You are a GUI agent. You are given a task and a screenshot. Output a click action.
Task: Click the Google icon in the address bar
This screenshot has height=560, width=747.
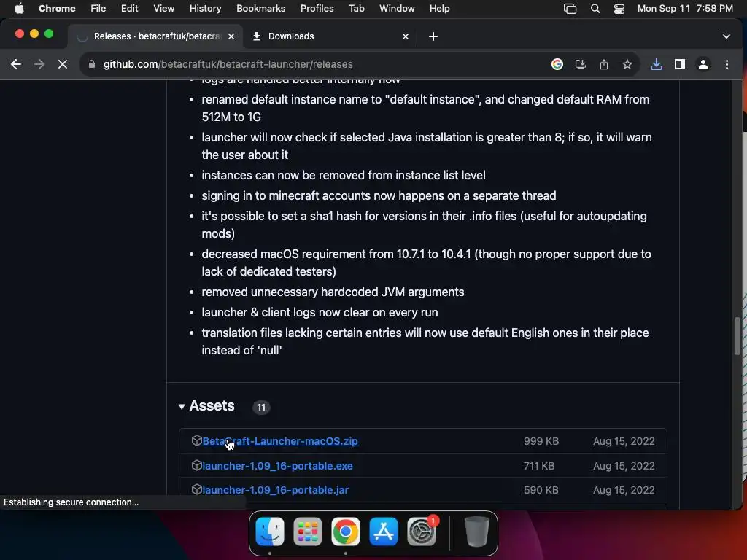[x=557, y=64]
